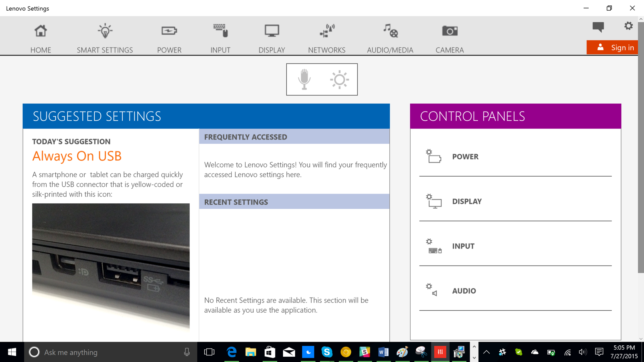Open the Wi-Fi network tray icon
This screenshot has height=362, width=644.
tap(567, 353)
